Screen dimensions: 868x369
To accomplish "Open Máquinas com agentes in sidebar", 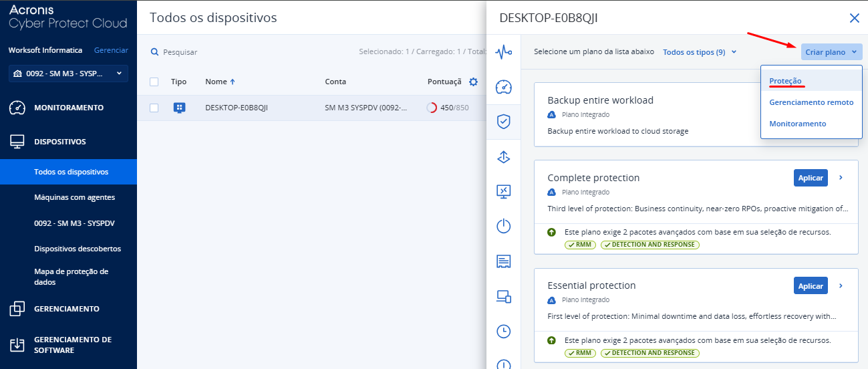I will [74, 197].
